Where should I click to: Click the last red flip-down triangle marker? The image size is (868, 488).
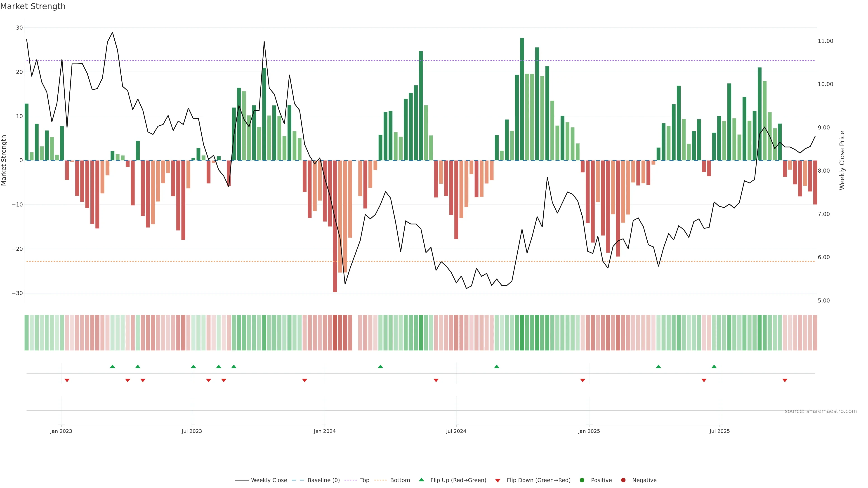pyautogui.click(x=785, y=380)
